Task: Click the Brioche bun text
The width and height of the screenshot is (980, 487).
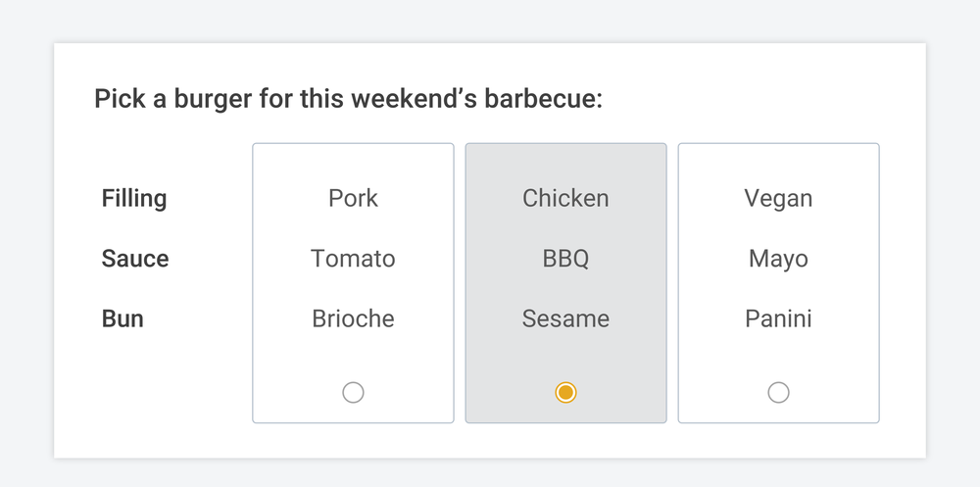Action: [x=353, y=318]
